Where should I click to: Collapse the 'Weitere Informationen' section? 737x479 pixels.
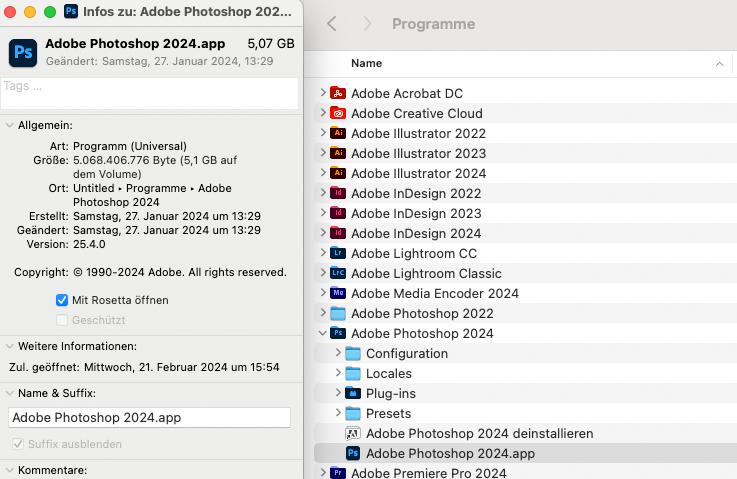9,346
